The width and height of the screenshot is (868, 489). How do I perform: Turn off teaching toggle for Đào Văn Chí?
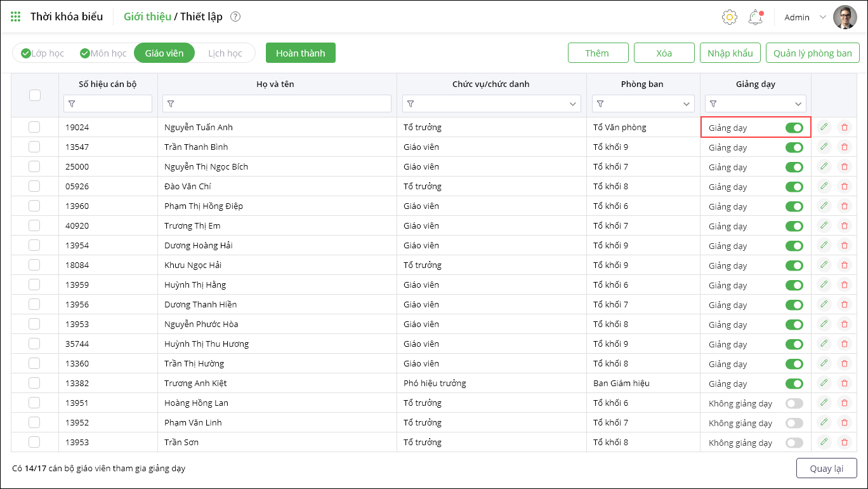click(794, 187)
